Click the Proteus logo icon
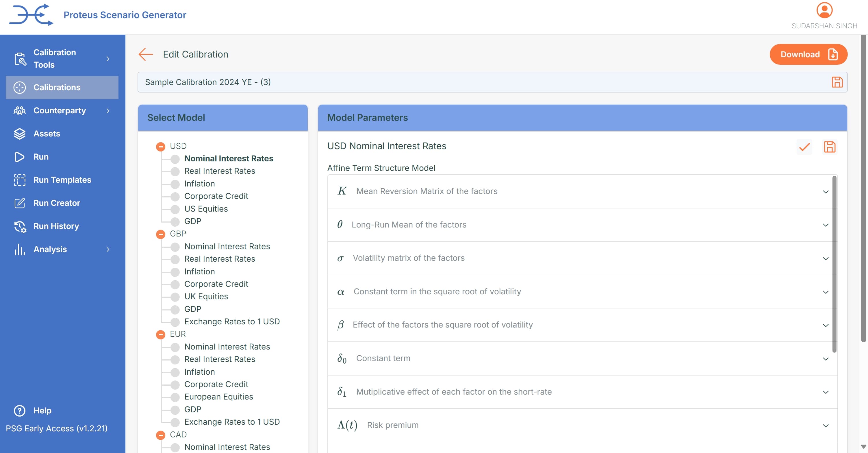 point(31,15)
